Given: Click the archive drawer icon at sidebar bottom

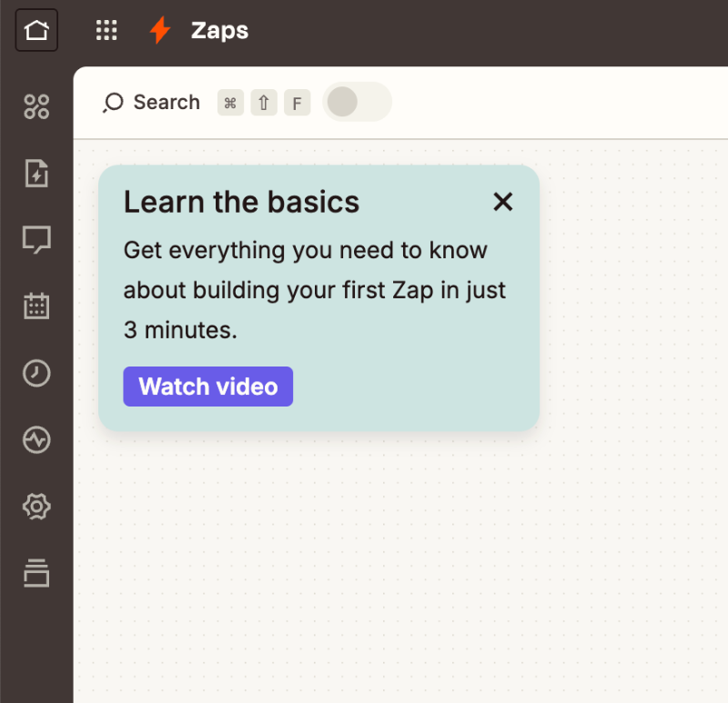Looking at the screenshot, I should click(35, 573).
